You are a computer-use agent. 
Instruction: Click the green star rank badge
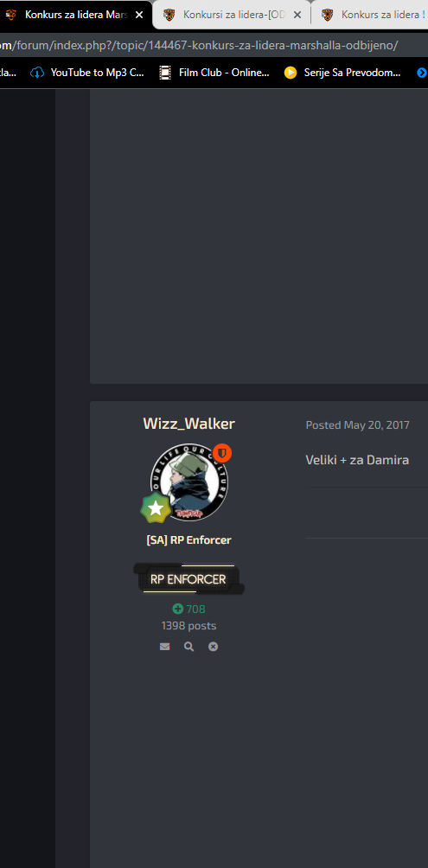pyautogui.click(x=156, y=508)
